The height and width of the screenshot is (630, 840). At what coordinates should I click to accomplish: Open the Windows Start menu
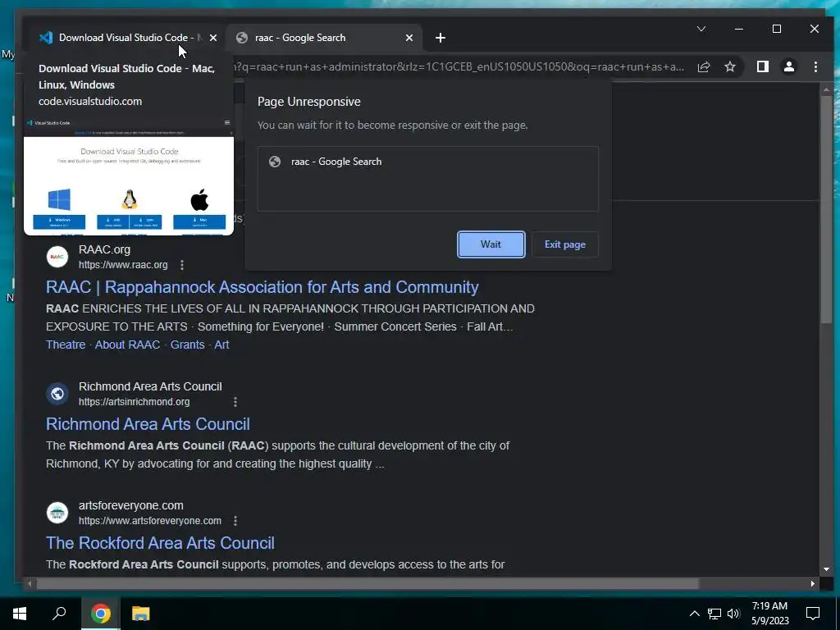pyautogui.click(x=20, y=614)
